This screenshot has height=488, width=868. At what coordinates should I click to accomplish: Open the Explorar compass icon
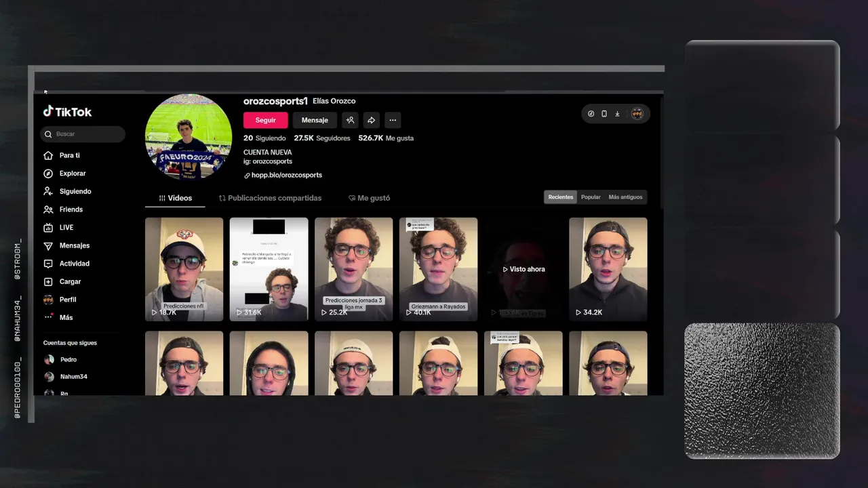(48, 174)
